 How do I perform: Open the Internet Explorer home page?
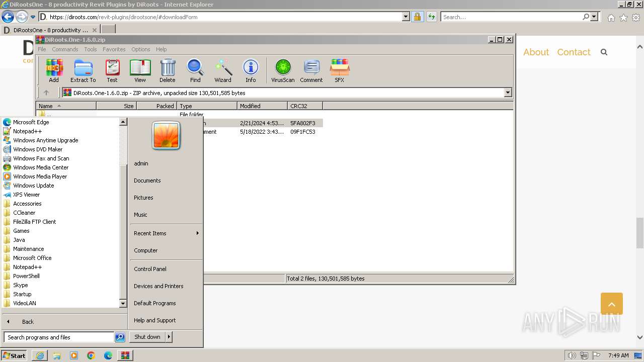coord(611,18)
